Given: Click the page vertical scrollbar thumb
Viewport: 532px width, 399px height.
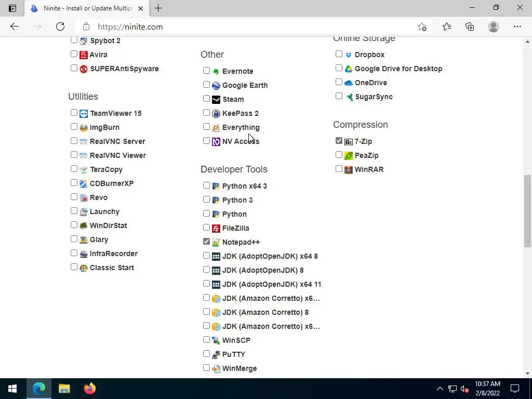Looking at the screenshot, I should pyautogui.click(x=527, y=211).
